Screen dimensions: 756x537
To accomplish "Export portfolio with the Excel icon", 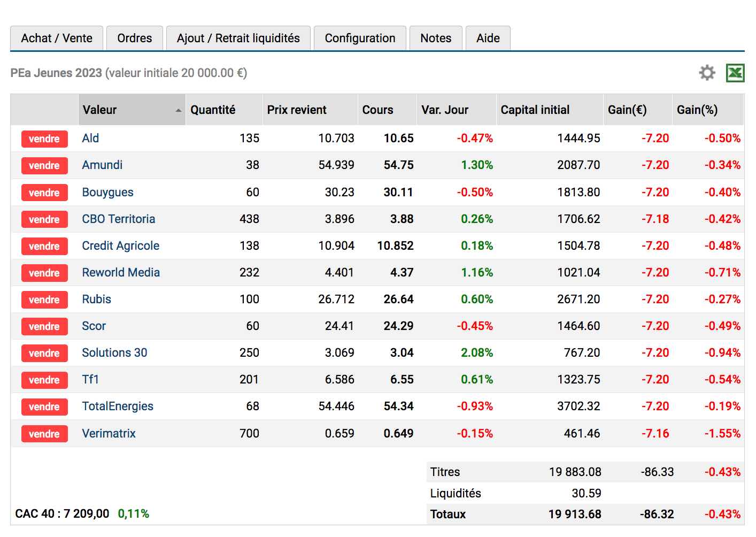I will 735,73.
